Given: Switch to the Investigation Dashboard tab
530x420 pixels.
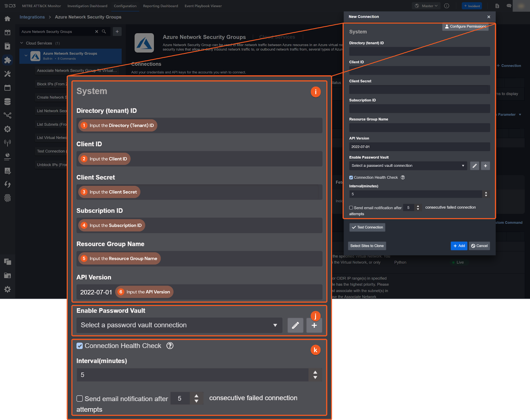Looking at the screenshot, I should pos(87,6).
